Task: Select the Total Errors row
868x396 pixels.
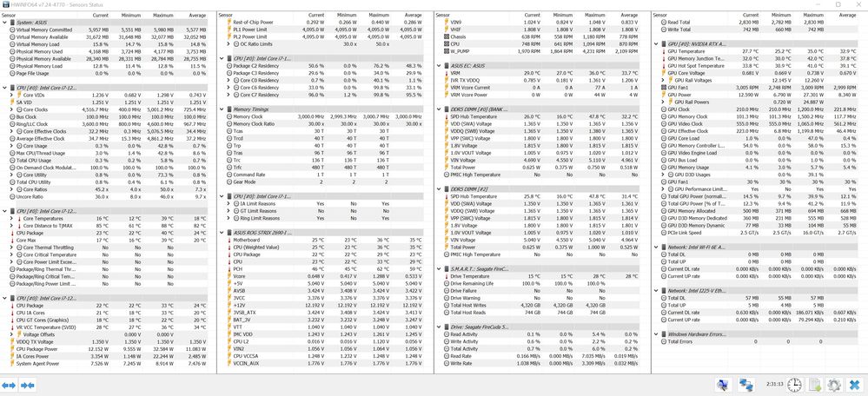Action: coord(756,341)
